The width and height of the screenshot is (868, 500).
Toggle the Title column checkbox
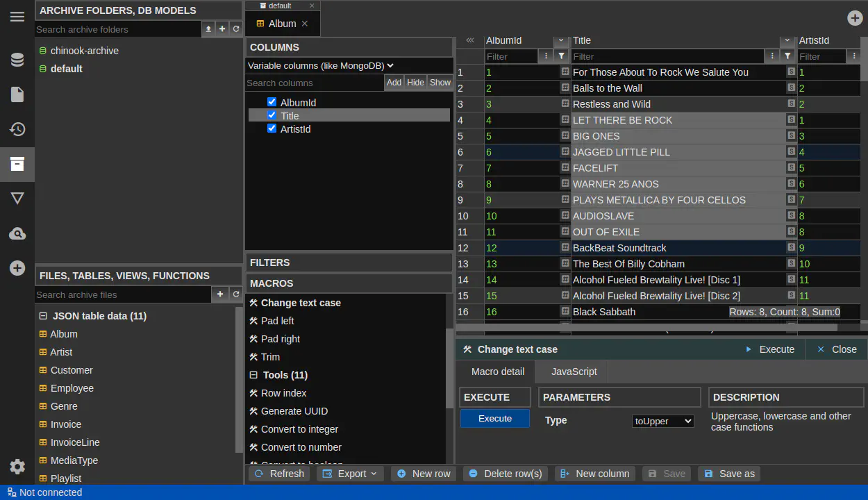pyautogui.click(x=272, y=115)
